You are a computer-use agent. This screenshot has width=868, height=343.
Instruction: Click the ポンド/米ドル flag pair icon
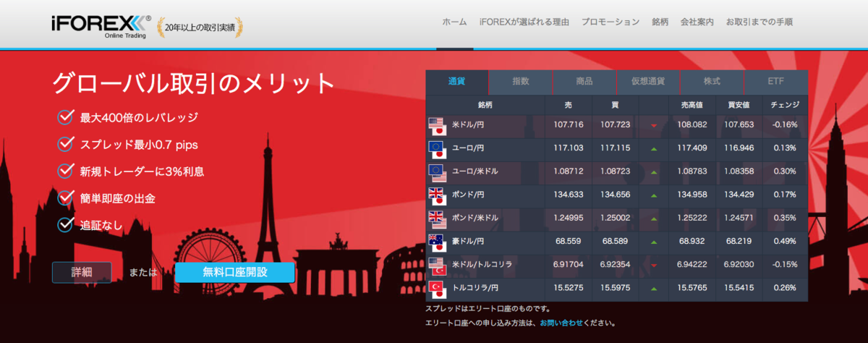tap(436, 219)
